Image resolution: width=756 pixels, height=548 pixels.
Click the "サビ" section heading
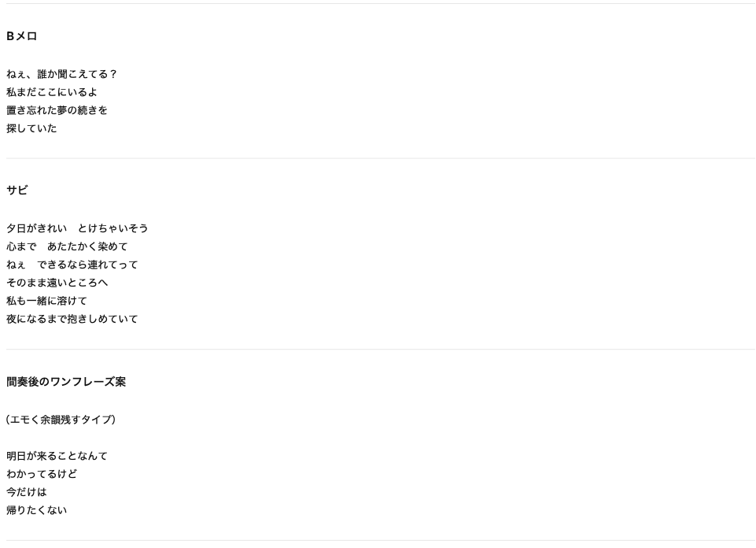click(17, 191)
